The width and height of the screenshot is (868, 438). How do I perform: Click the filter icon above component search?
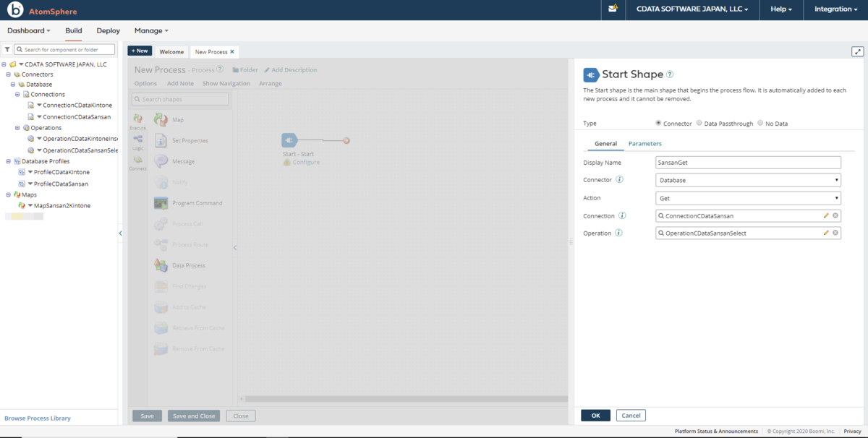[x=7, y=50]
